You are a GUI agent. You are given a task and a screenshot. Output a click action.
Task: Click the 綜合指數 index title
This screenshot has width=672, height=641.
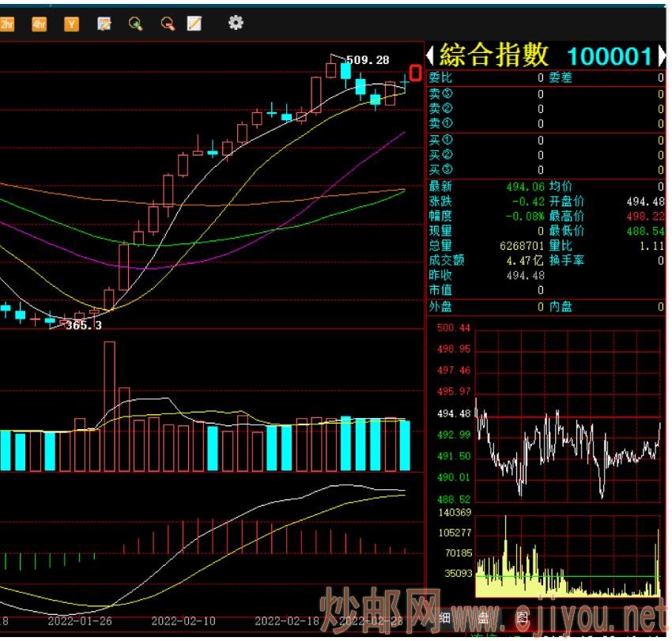(x=494, y=55)
